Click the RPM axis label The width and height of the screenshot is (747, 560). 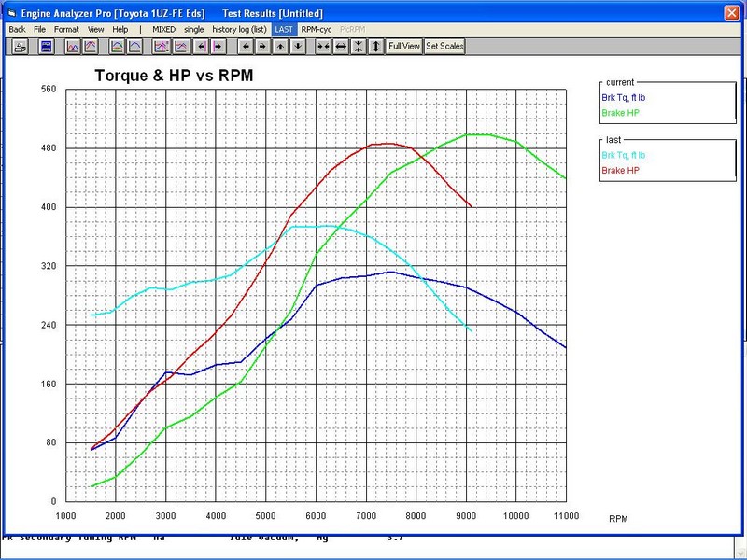618,519
